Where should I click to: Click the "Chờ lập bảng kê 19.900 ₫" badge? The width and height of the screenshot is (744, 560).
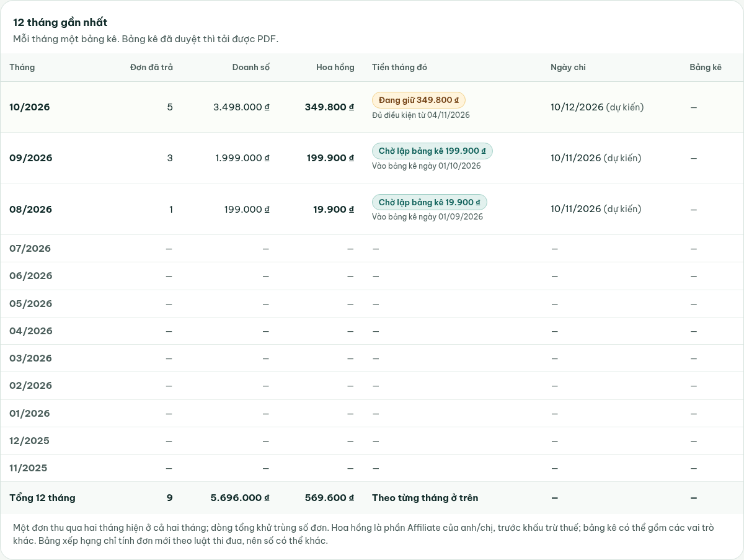[x=430, y=202]
